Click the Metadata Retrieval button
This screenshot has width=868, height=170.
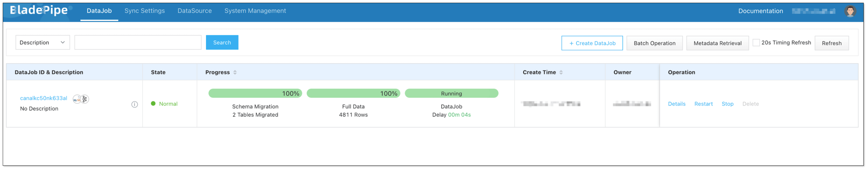click(717, 43)
